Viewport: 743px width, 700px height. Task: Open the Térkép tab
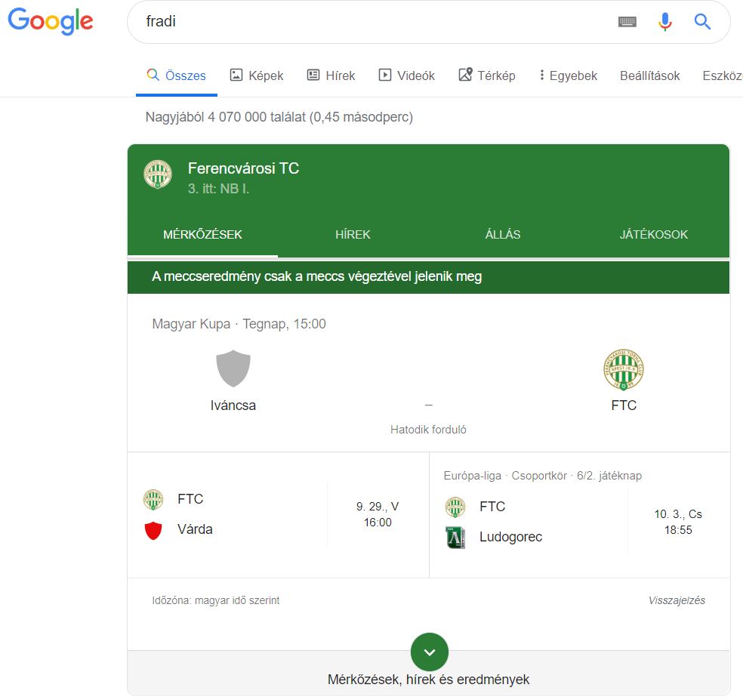[x=486, y=76]
